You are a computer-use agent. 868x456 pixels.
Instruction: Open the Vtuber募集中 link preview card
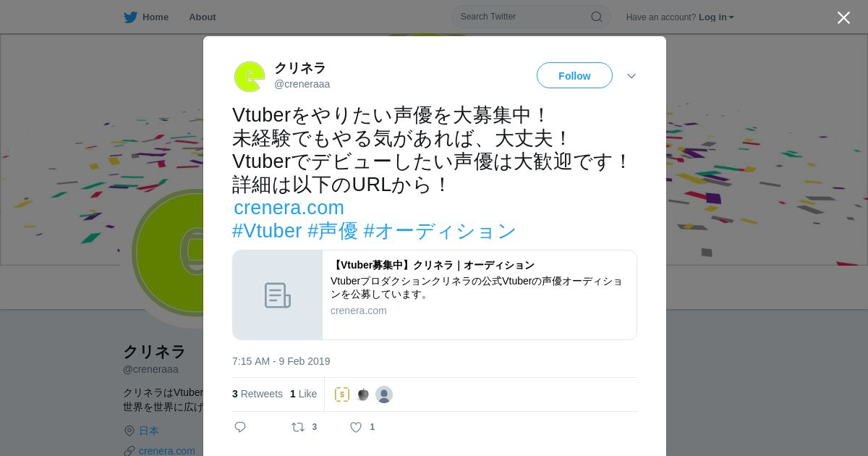pos(434,295)
